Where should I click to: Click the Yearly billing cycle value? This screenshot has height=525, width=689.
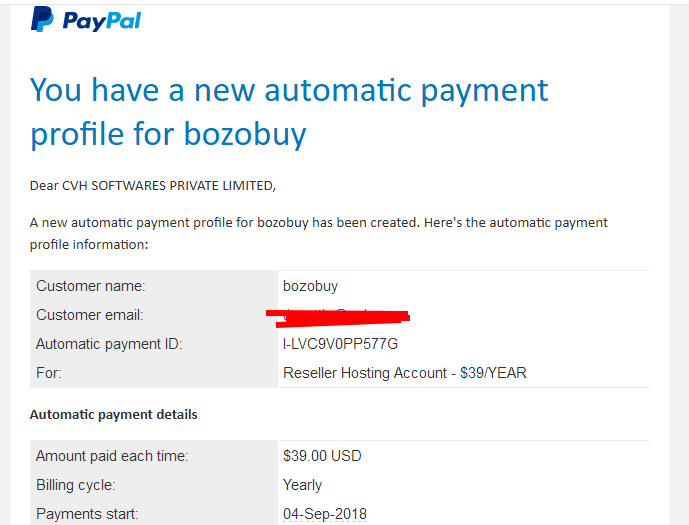(302, 485)
